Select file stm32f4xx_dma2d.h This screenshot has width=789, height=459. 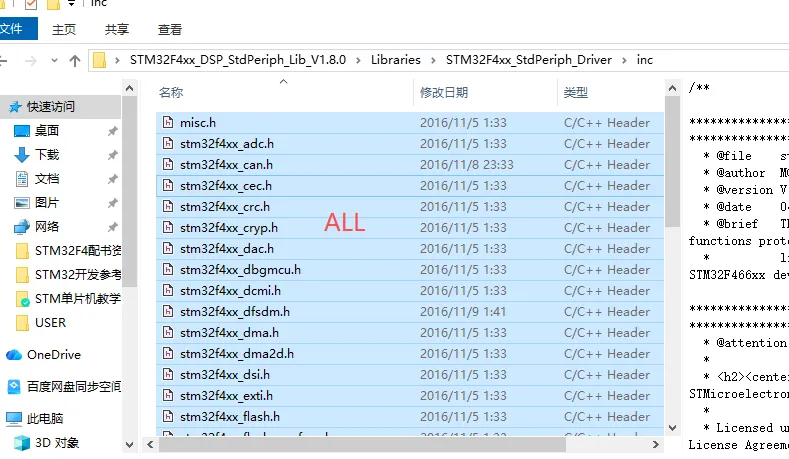pyautogui.click(x=410, y=354)
